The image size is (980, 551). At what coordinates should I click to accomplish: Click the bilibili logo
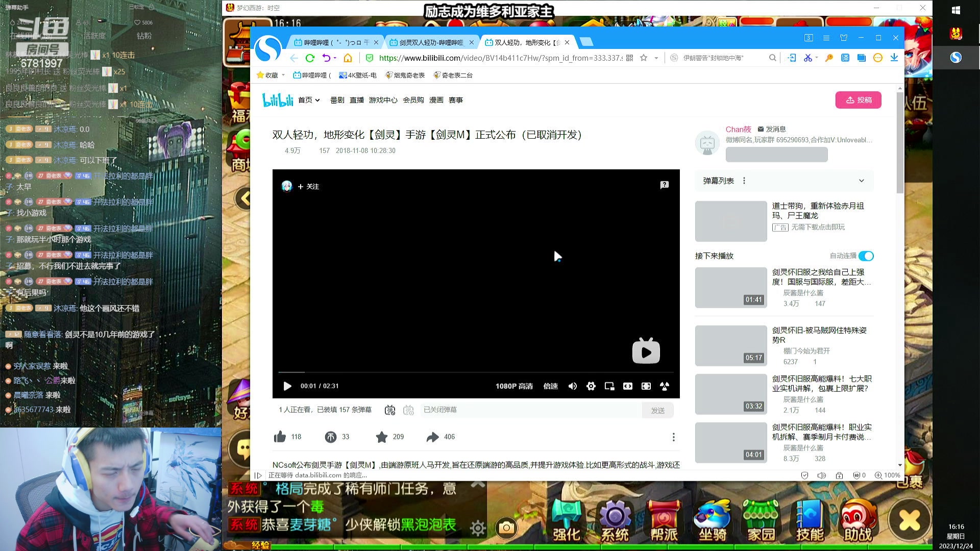click(x=278, y=100)
